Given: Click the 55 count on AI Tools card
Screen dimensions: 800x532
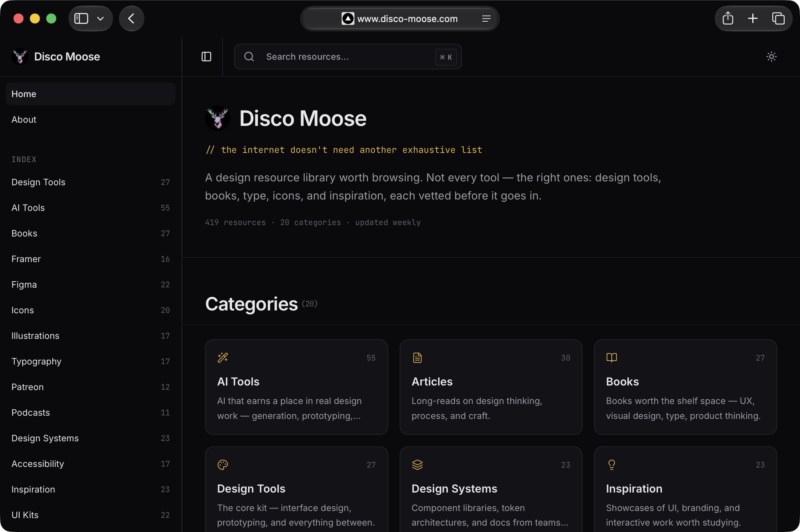Looking at the screenshot, I should point(371,358).
